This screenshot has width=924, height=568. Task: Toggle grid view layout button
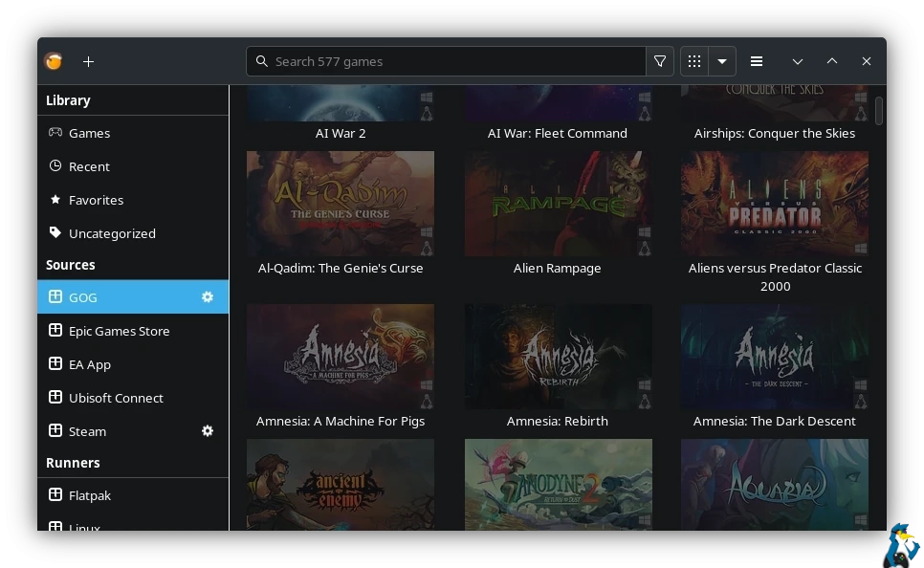(694, 61)
